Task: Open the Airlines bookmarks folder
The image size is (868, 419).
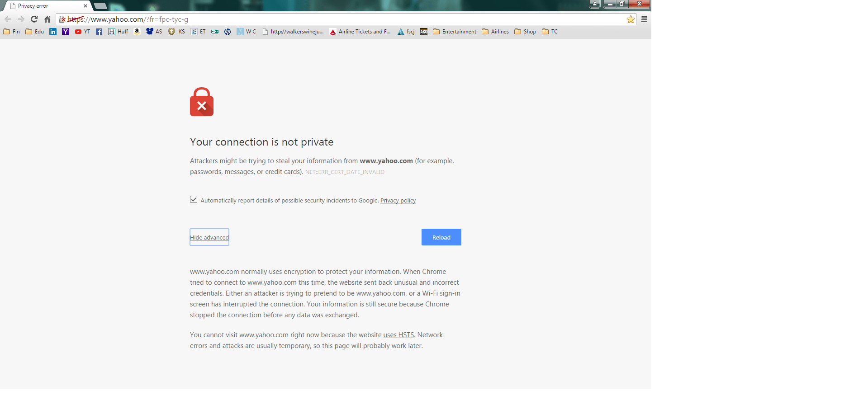Action: click(495, 32)
